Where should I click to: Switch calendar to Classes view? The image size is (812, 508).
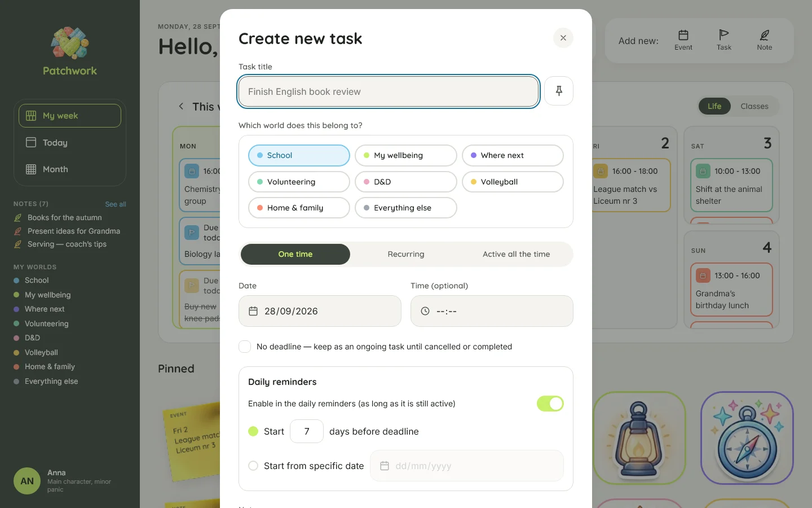[754, 106]
